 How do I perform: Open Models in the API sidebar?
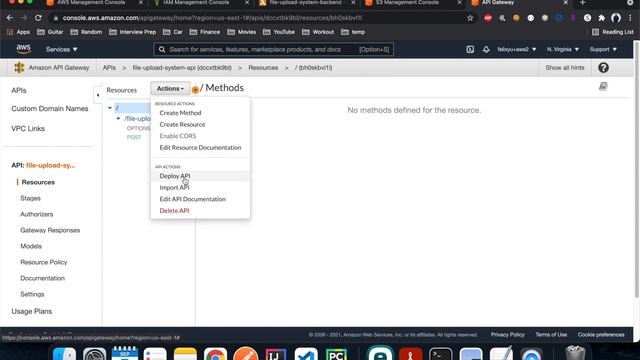(31, 246)
